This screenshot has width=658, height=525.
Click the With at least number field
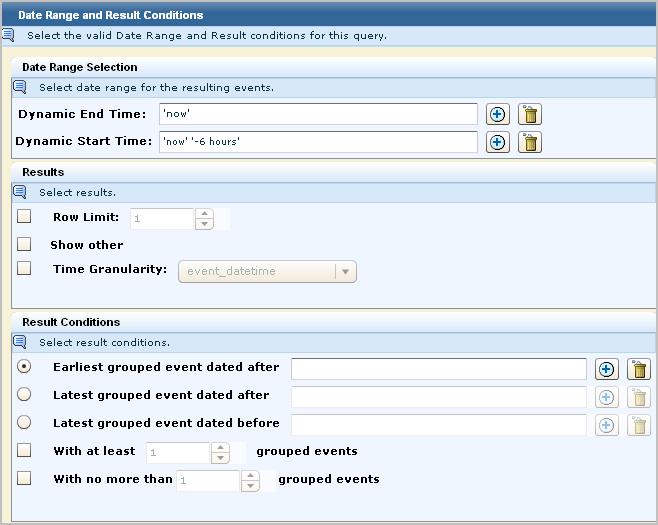click(x=178, y=453)
